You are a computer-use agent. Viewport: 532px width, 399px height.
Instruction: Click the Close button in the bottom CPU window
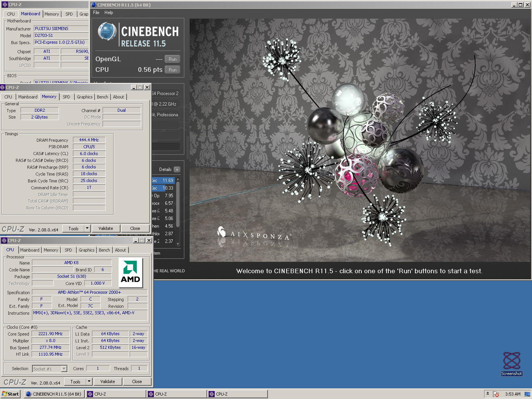pos(137,382)
